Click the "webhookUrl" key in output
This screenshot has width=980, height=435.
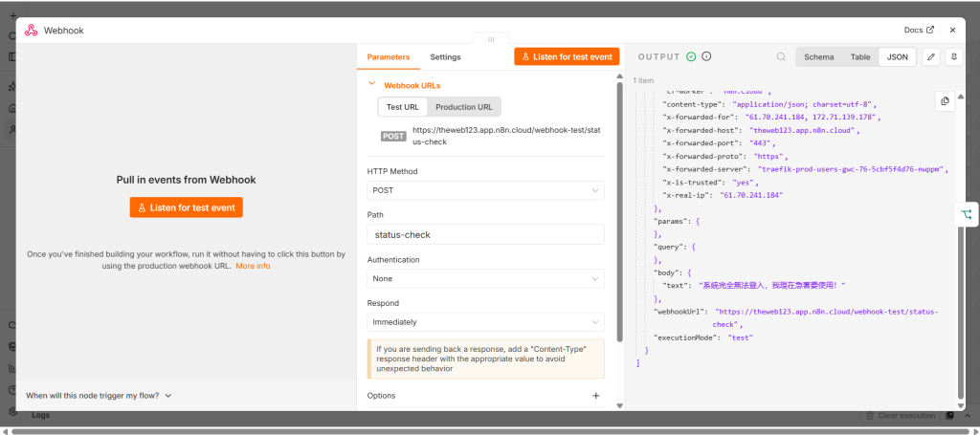tap(680, 312)
